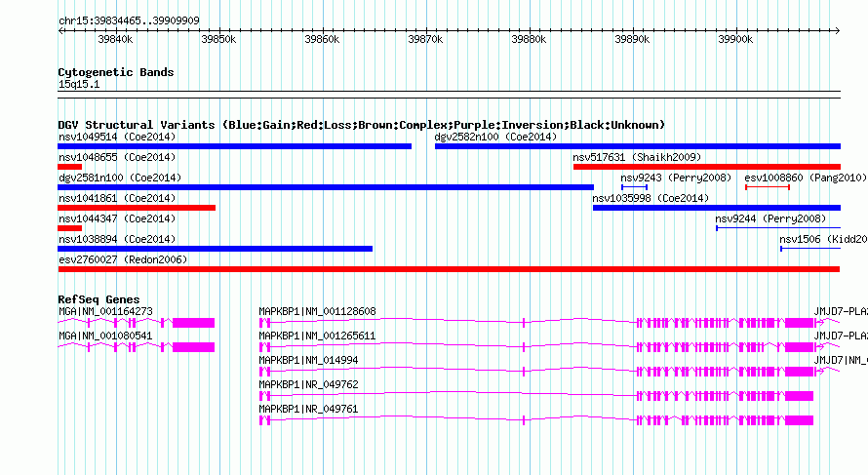868x475 pixels.
Task: Click the MAPKBP1 NR_049762 transcript exons
Action: 536,396
